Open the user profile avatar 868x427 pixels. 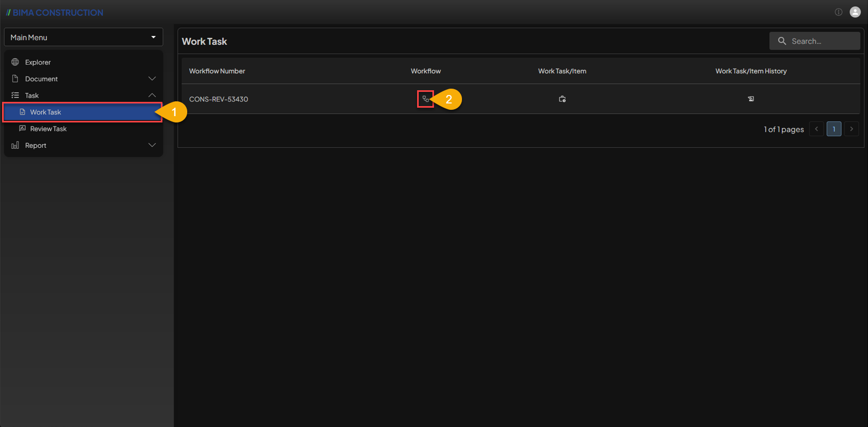[855, 12]
